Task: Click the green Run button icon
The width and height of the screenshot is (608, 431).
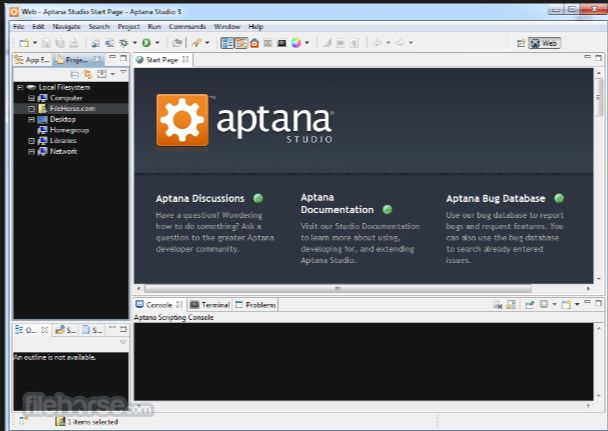Action: pyautogui.click(x=146, y=43)
